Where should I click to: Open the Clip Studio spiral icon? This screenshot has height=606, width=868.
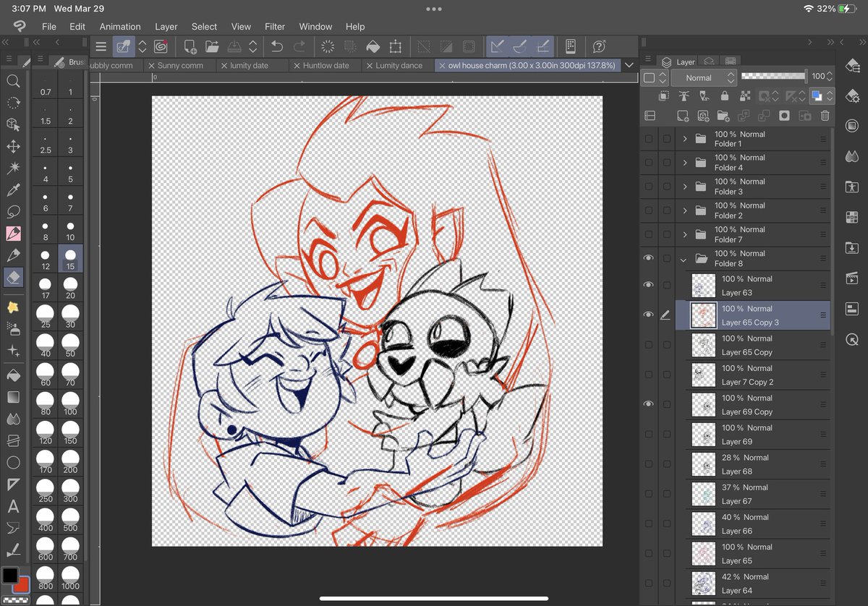[161, 46]
